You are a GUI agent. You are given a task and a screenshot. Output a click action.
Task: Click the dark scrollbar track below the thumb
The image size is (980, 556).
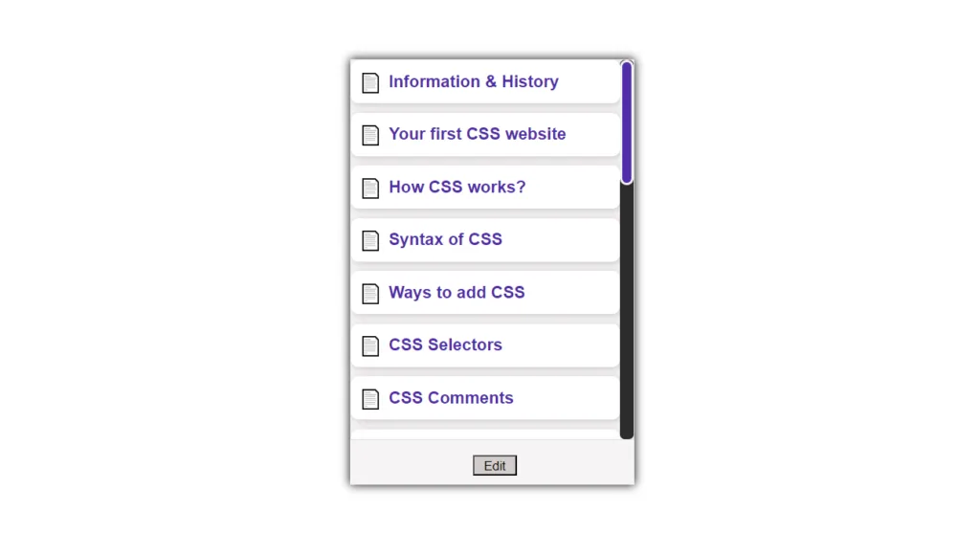point(627,311)
